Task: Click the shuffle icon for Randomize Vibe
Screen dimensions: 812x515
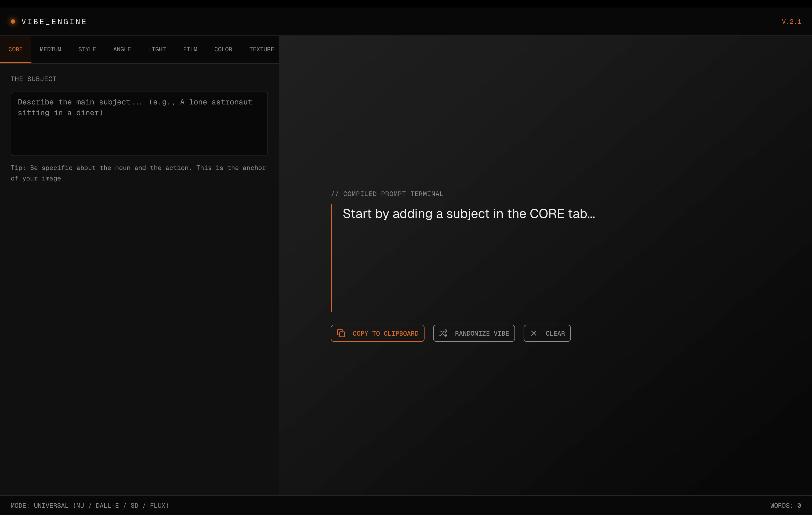Action: (443, 333)
